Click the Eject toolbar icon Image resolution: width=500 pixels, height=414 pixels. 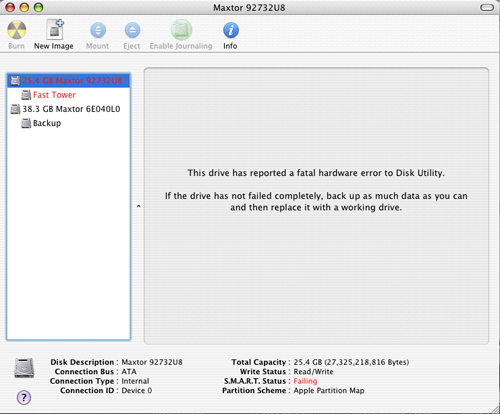[132, 30]
